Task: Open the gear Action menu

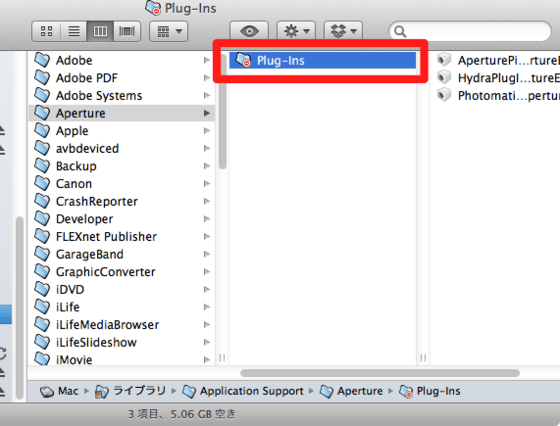Action: [296, 31]
